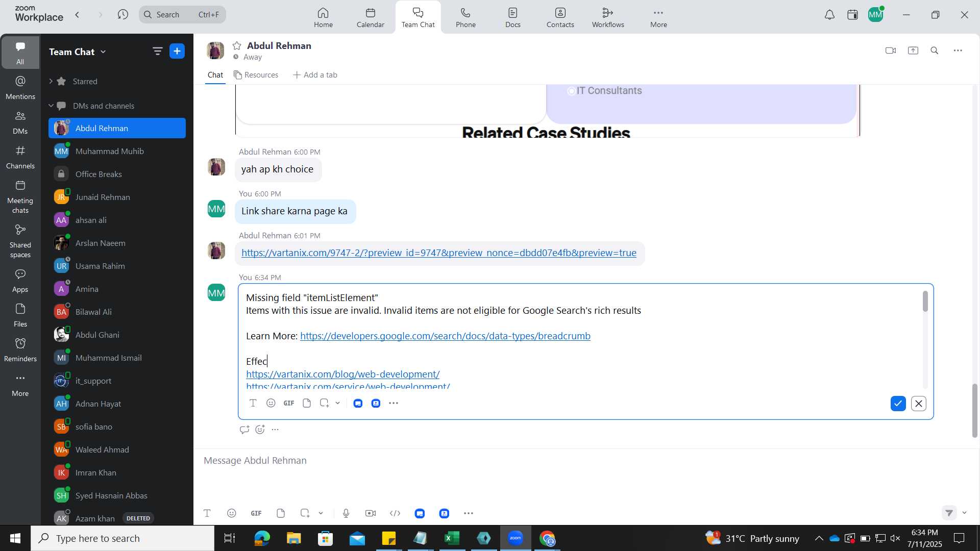980x551 pixels.
Task: Go back using the left arrow
Action: pos(78,15)
